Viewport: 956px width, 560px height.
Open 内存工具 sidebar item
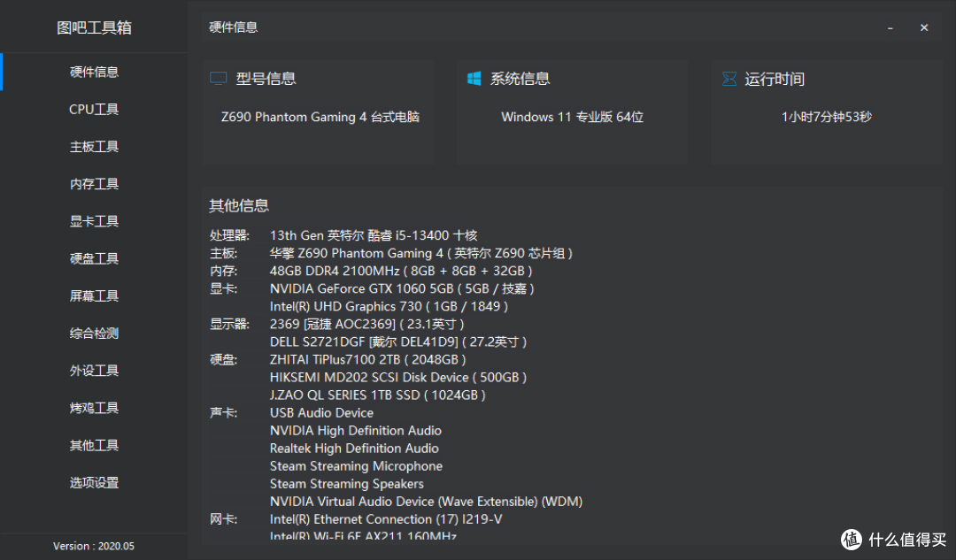point(94,183)
